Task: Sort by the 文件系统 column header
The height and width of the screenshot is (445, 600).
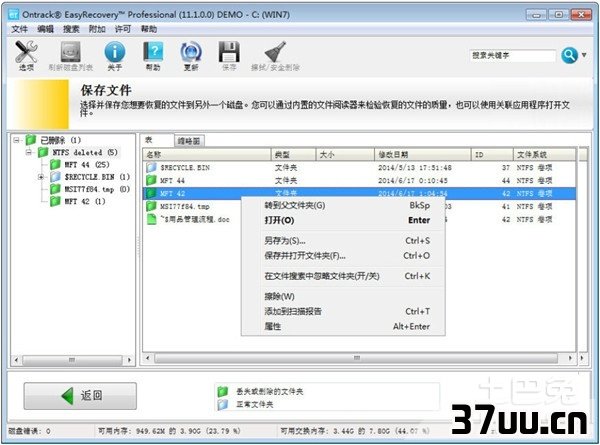Action: (x=544, y=155)
